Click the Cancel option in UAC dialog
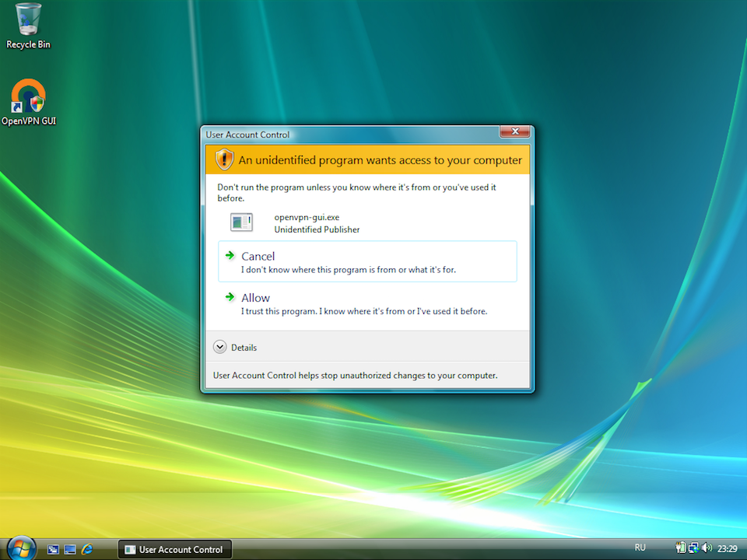This screenshot has height=560, width=747. click(367, 261)
